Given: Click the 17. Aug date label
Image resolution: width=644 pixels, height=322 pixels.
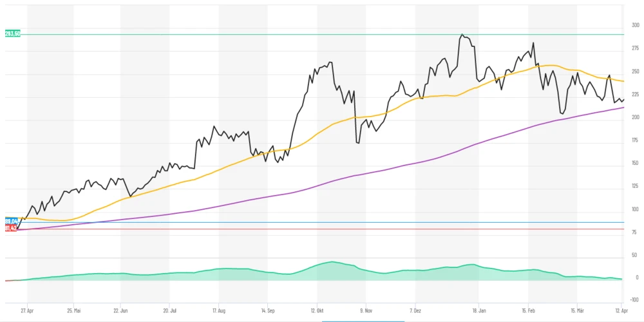Looking at the screenshot, I should point(219,310).
